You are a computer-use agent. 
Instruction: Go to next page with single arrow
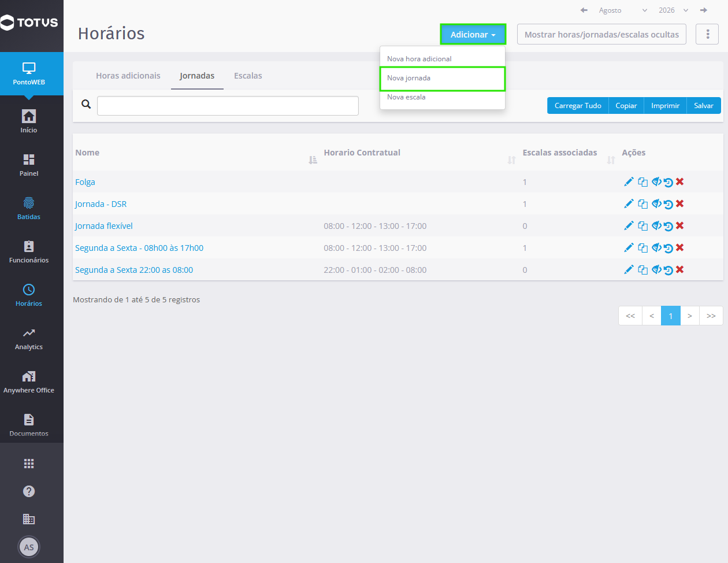(x=690, y=316)
